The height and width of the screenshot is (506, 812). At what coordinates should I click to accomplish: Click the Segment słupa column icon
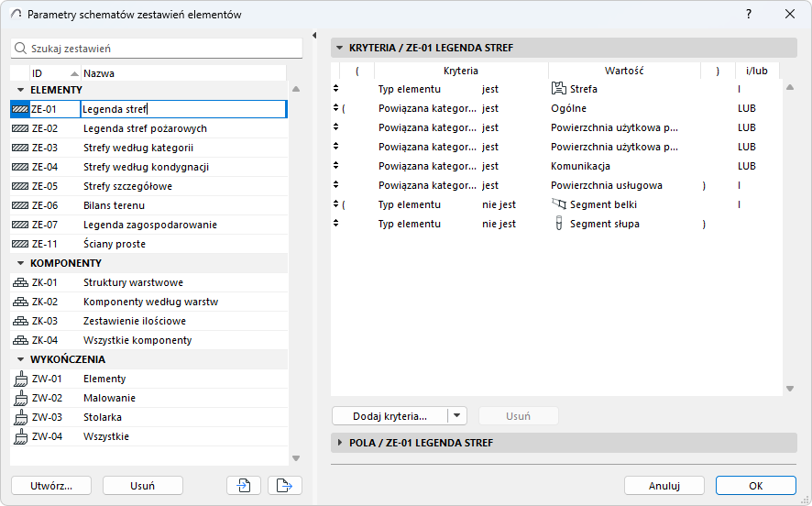point(559,224)
